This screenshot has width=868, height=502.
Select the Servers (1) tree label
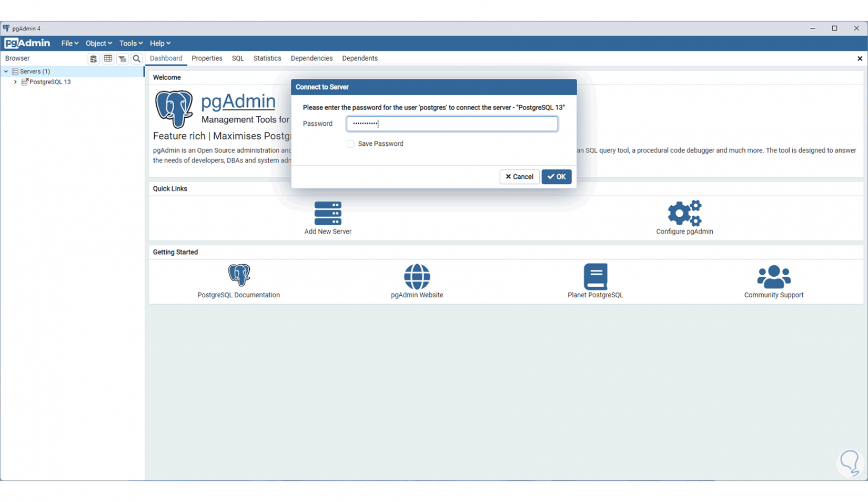coord(35,71)
